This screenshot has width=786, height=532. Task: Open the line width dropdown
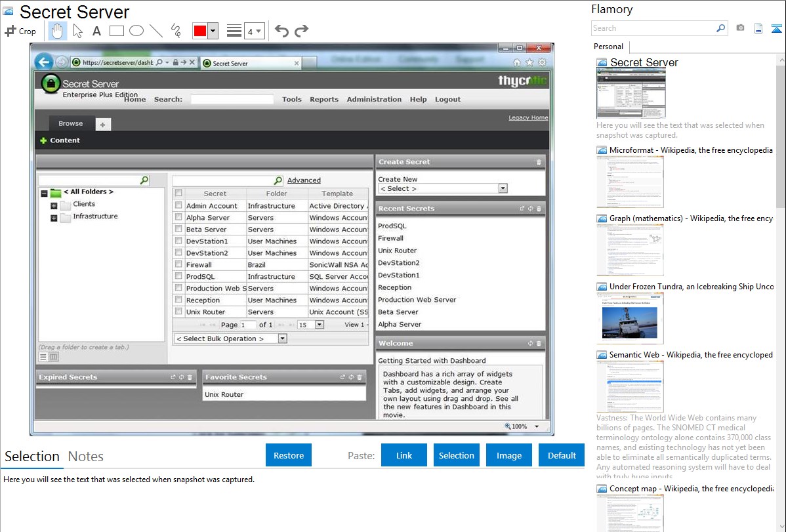pyautogui.click(x=254, y=31)
